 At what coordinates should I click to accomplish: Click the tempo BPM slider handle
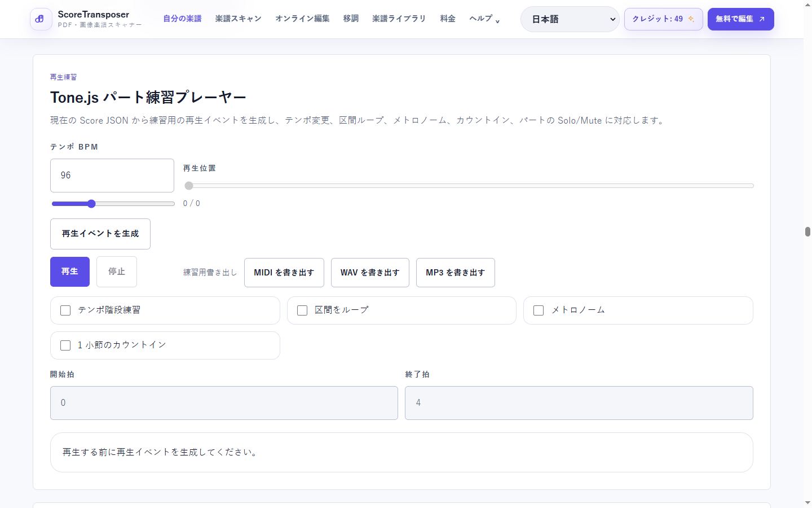click(x=91, y=204)
